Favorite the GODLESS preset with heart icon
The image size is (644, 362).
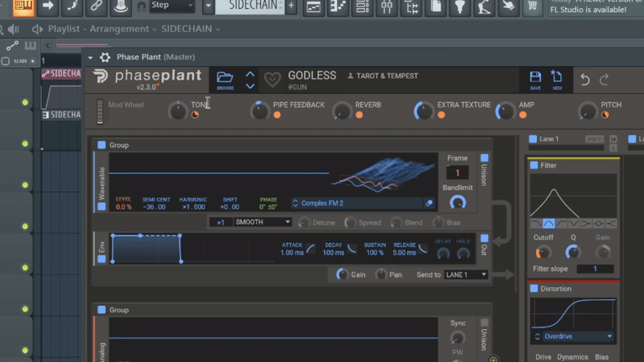click(x=272, y=79)
